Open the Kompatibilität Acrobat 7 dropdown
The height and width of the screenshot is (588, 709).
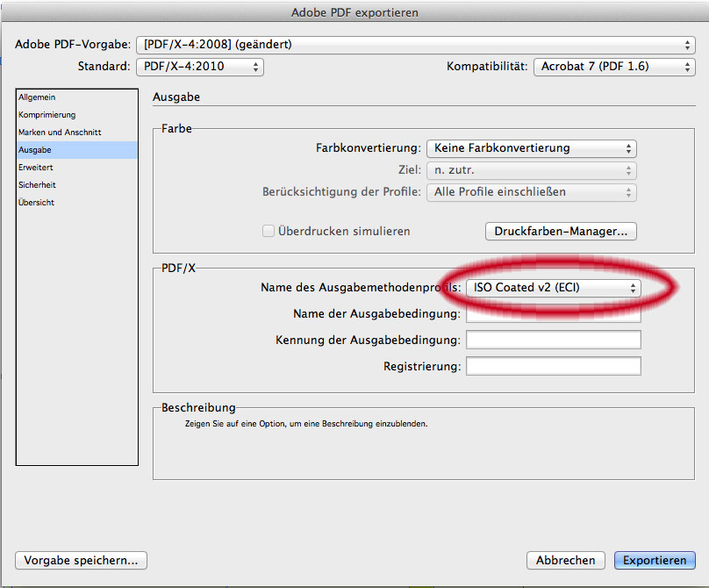614,66
